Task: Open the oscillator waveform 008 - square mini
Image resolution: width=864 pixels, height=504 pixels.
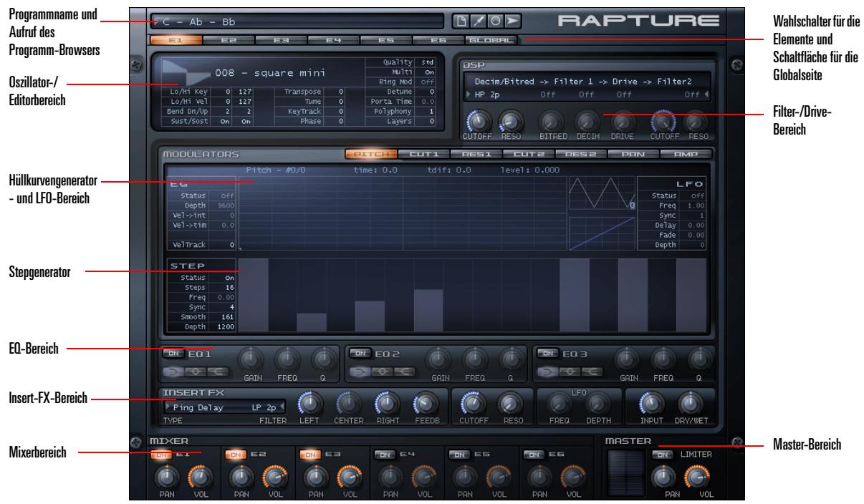Action: click(271, 72)
